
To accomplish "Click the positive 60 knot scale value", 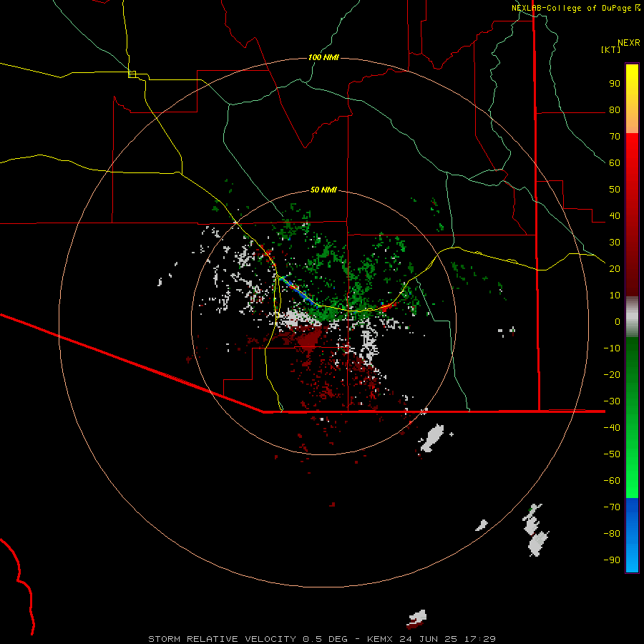I will (x=615, y=162).
